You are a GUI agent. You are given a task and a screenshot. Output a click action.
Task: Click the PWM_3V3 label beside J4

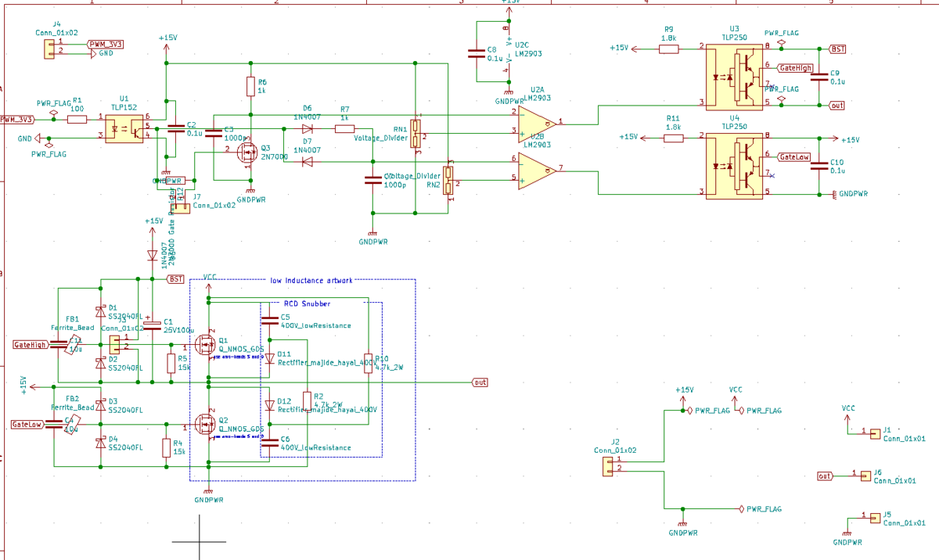105,44
